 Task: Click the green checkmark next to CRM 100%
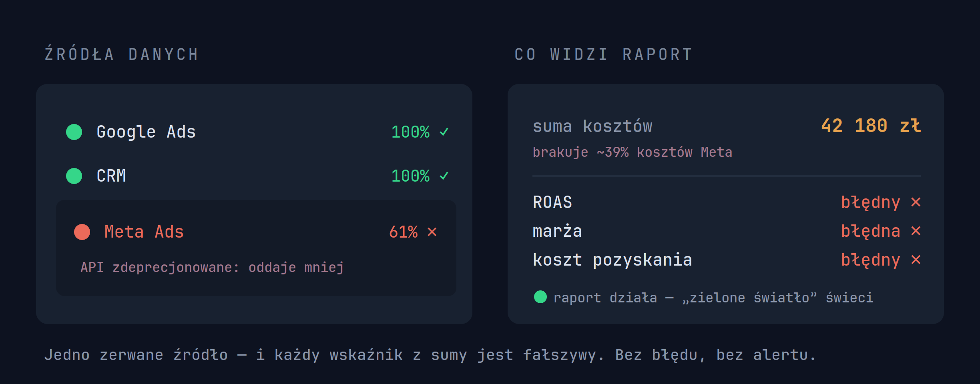(x=444, y=176)
